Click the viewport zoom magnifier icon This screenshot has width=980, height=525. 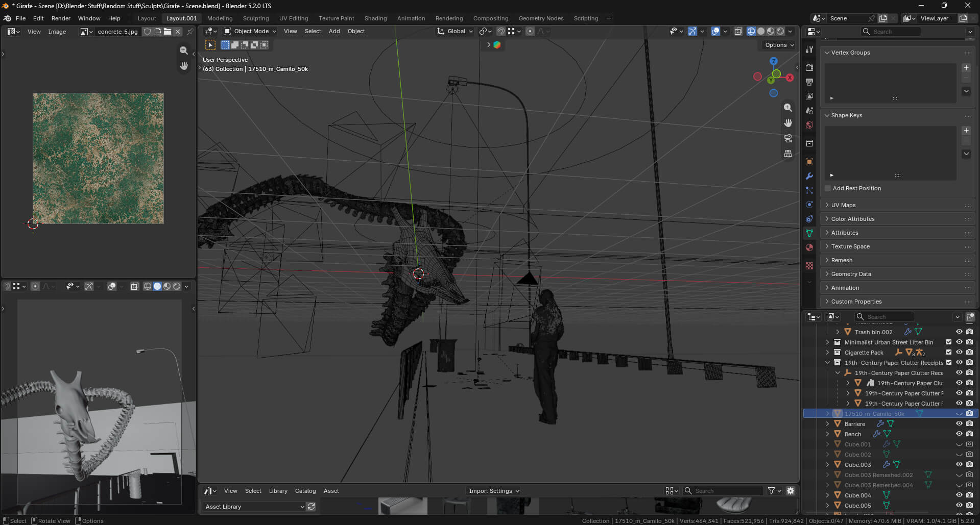[x=788, y=108]
